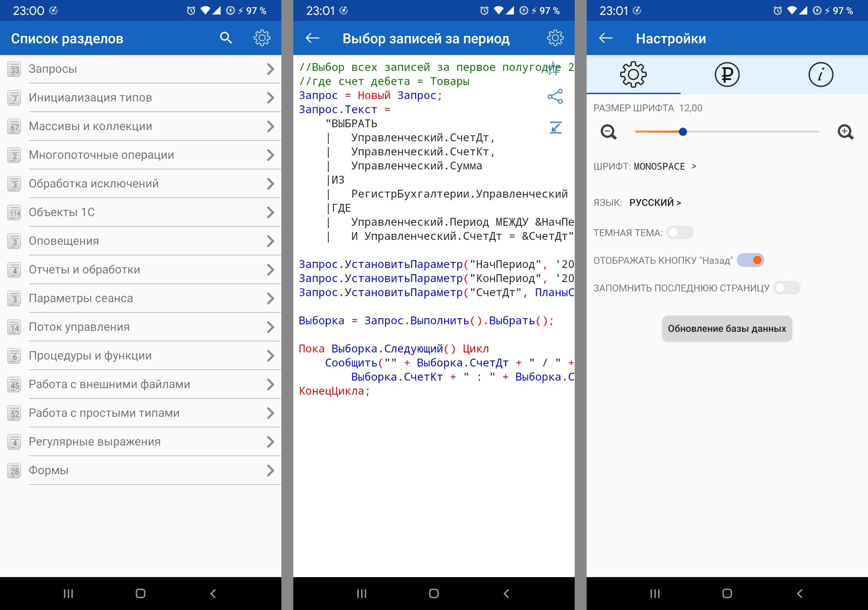The width and height of the screenshot is (868, 610).
Task: Open Многопоточные операции section
Action: point(141,155)
